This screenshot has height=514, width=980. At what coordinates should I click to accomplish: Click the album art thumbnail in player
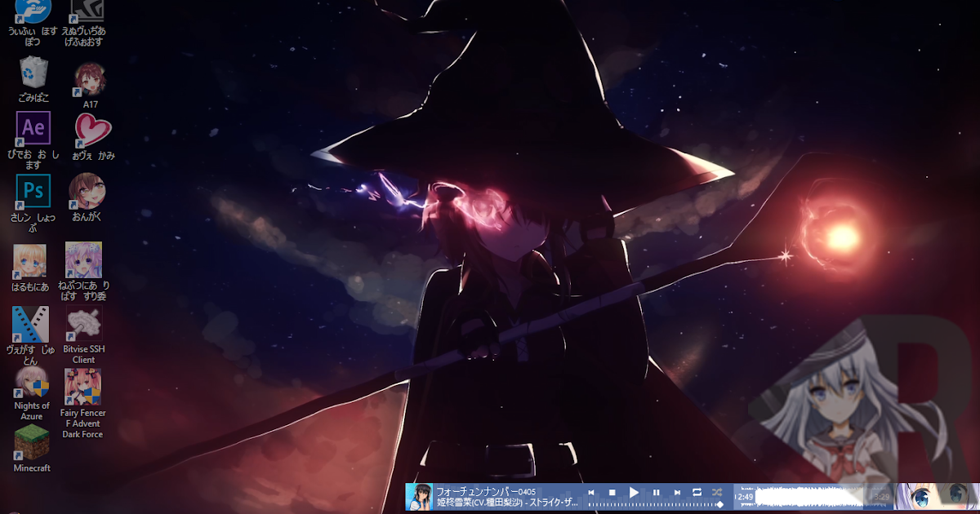(420, 497)
